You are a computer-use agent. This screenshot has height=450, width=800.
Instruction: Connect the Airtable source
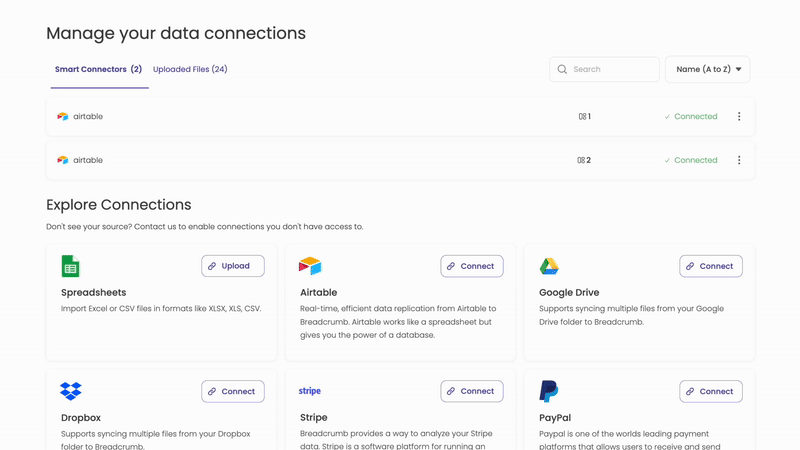(472, 266)
